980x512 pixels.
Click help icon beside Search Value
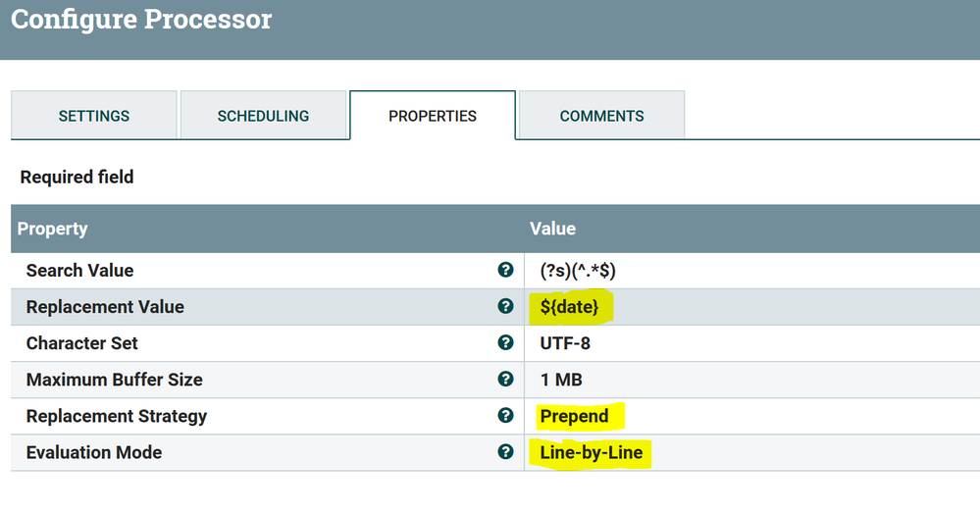tap(505, 271)
